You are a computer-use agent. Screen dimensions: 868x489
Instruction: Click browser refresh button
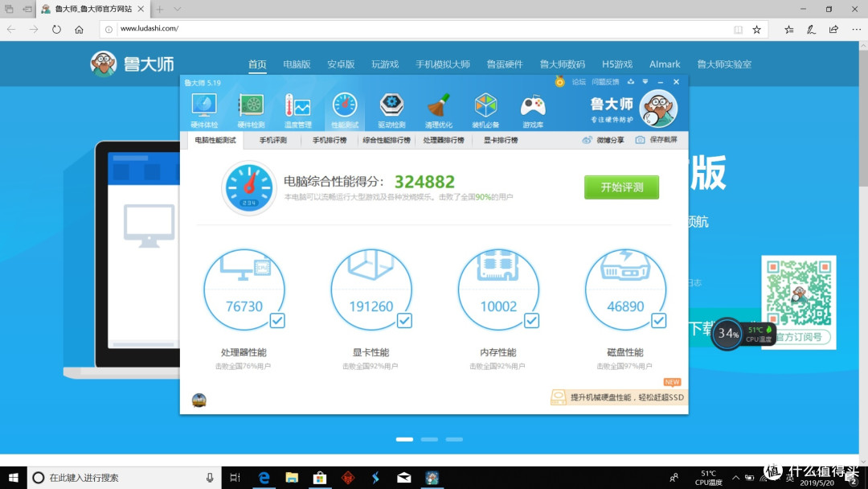click(56, 29)
